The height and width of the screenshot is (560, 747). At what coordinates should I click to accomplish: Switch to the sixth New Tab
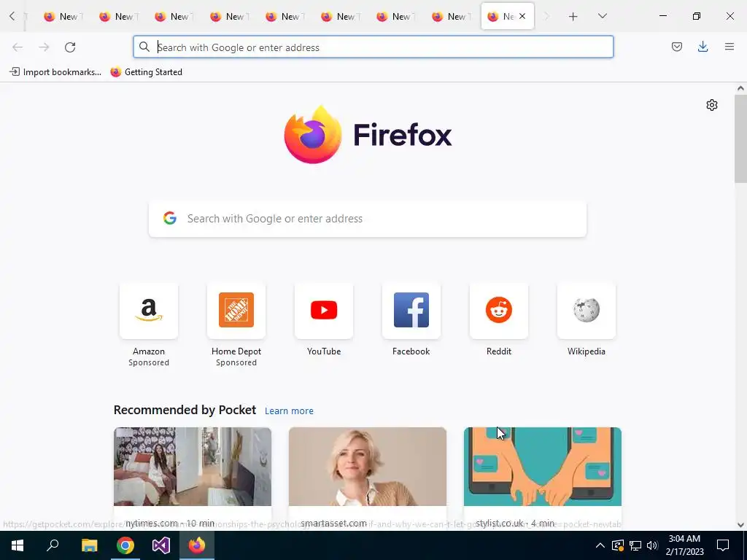click(340, 17)
